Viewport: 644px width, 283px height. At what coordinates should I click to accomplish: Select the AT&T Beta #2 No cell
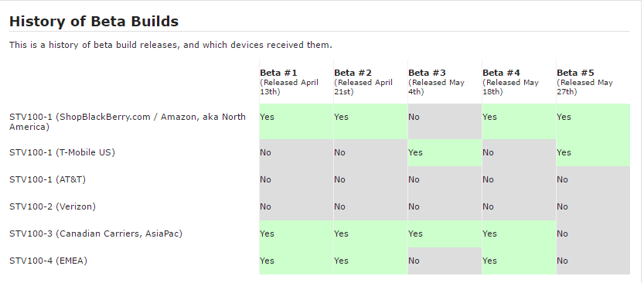pos(370,179)
